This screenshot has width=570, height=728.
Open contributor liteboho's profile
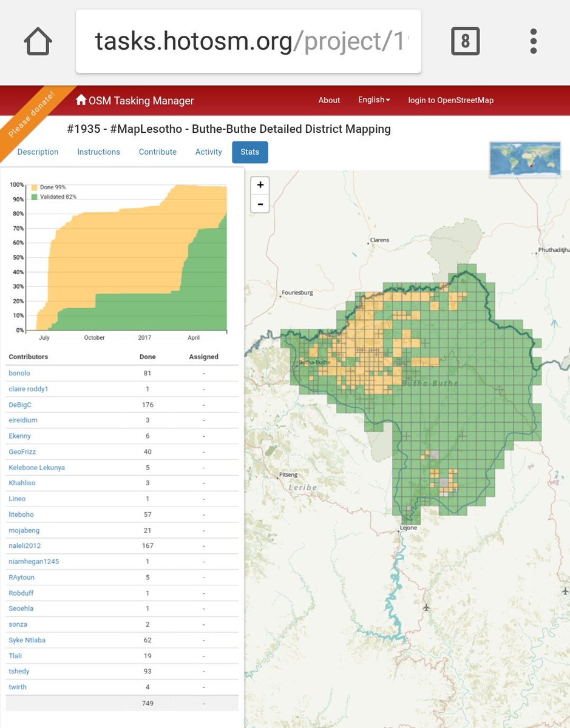(x=21, y=514)
